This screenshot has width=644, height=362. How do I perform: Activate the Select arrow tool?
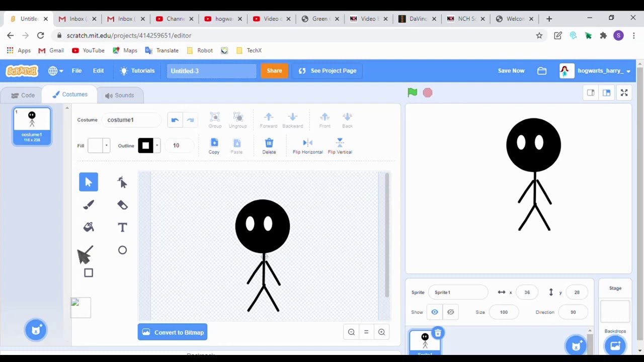click(89, 182)
